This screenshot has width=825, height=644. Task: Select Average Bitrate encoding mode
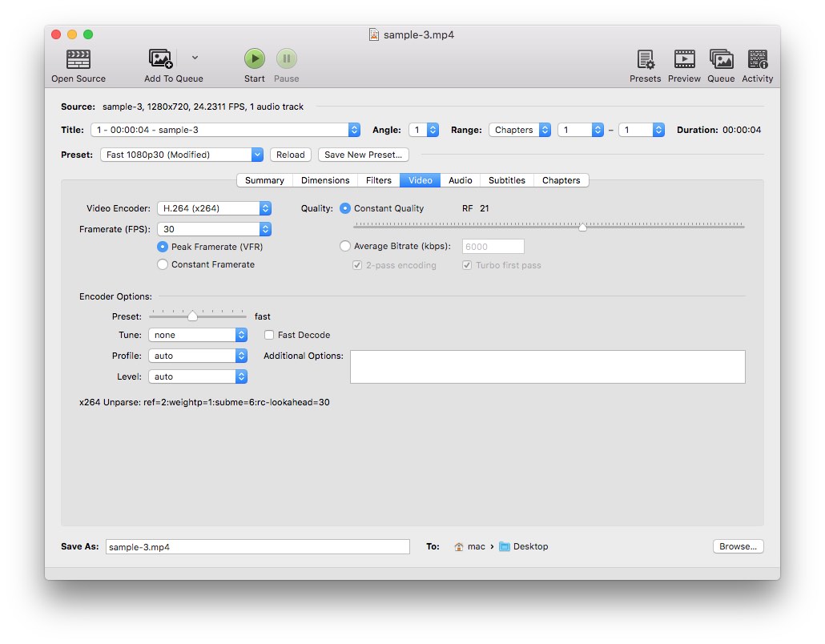tap(345, 246)
